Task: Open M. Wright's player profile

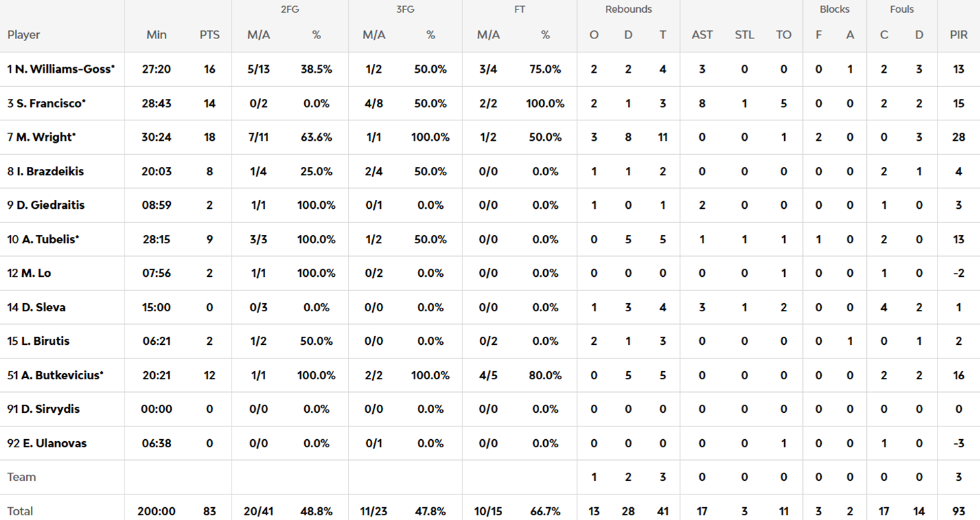Action: 45,137
